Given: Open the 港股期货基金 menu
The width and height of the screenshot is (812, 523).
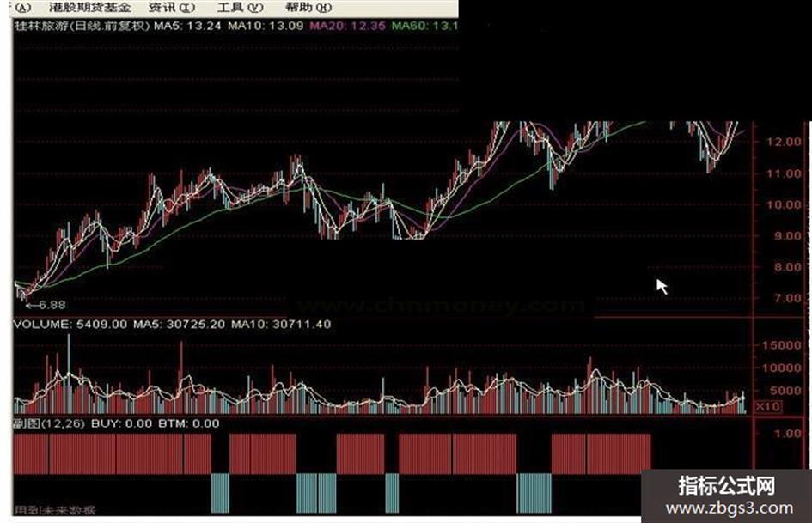Looking at the screenshot, I should (x=89, y=7).
